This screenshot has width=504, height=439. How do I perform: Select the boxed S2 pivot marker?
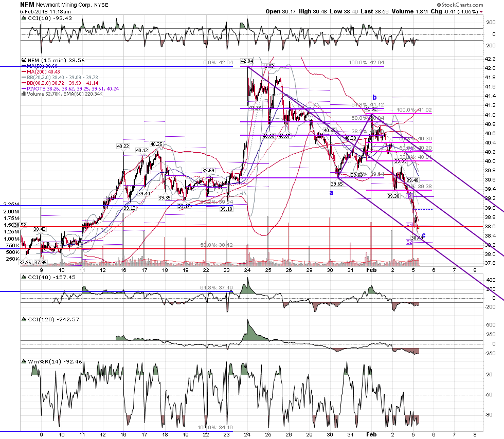tap(409, 242)
